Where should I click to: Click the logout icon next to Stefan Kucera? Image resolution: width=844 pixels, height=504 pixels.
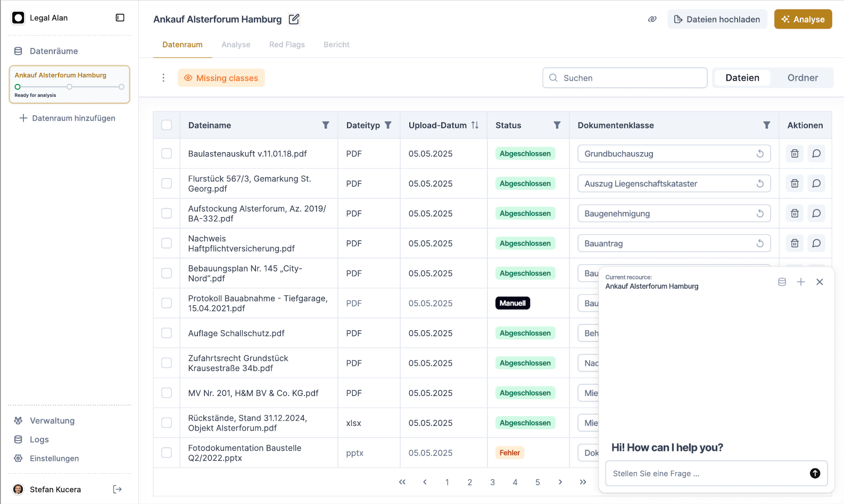click(x=118, y=490)
